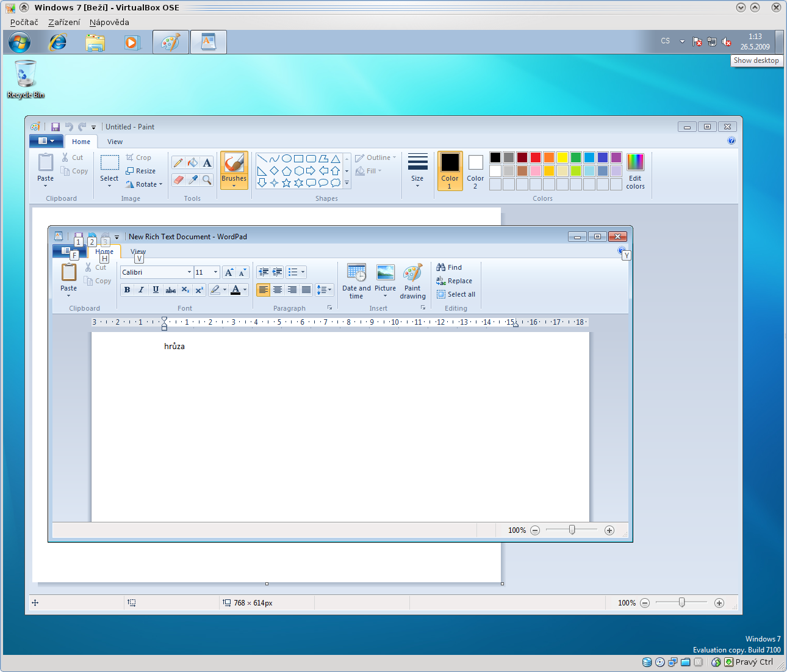
Task: Pick the yellow color swatch in Paint
Action: [x=562, y=157]
